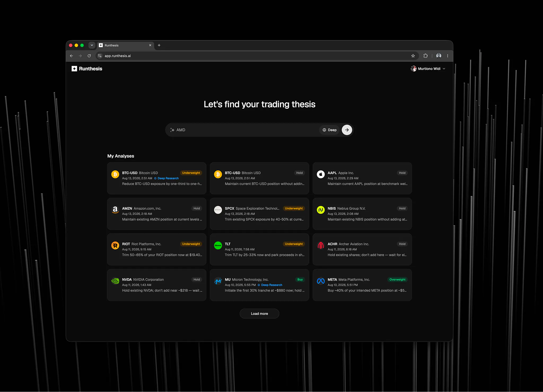Click the address bar URL app.runthesis.ai

(x=118, y=56)
